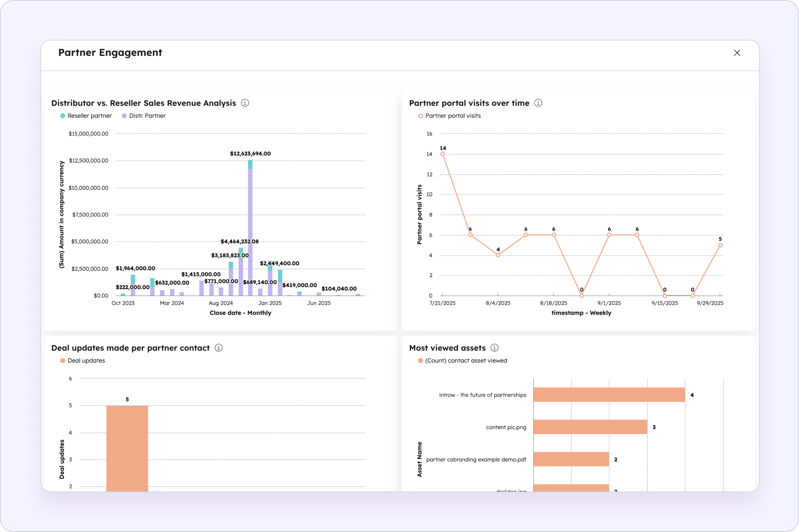This screenshot has height=532, width=799.
Task: Click the $1,964,000.00 data label
Action: click(x=135, y=268)
